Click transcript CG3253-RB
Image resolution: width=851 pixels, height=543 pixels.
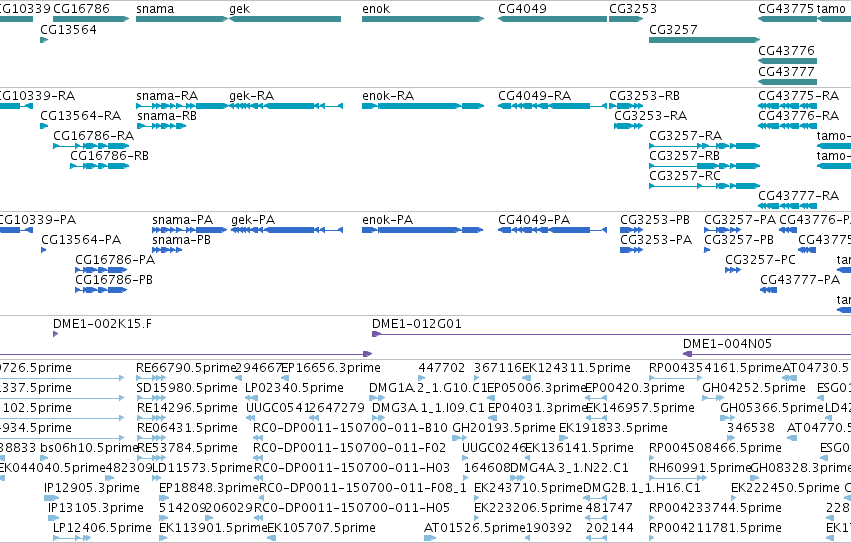tap(626, 106)
